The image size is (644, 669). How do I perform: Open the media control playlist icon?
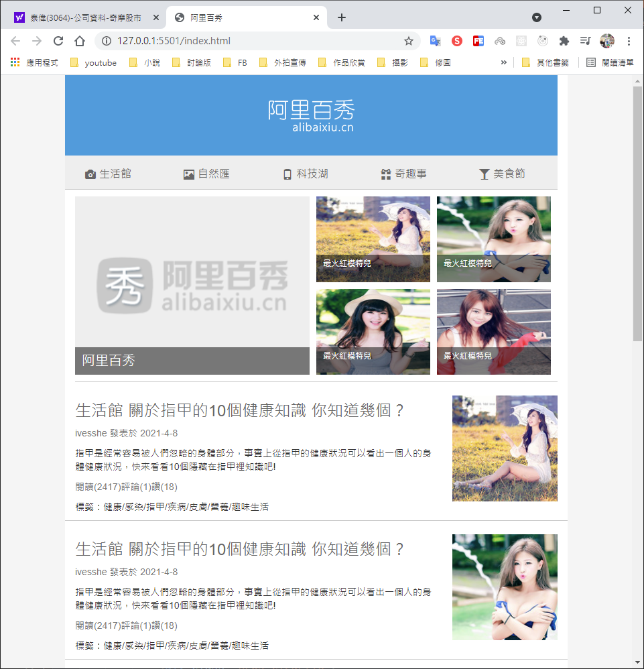(586, 41)
